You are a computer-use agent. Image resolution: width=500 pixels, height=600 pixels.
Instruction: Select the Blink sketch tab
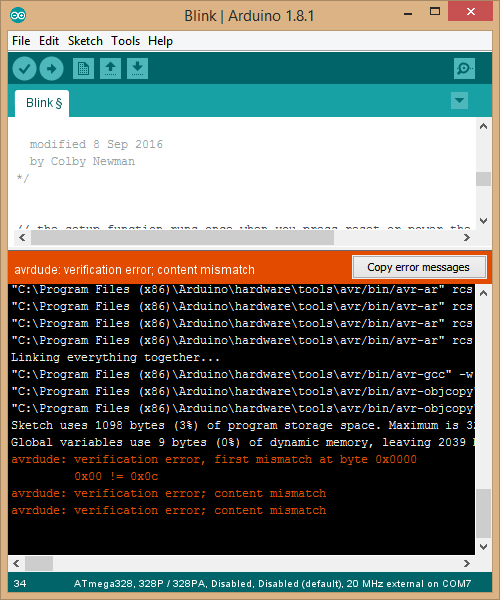[x=42, y=103]
